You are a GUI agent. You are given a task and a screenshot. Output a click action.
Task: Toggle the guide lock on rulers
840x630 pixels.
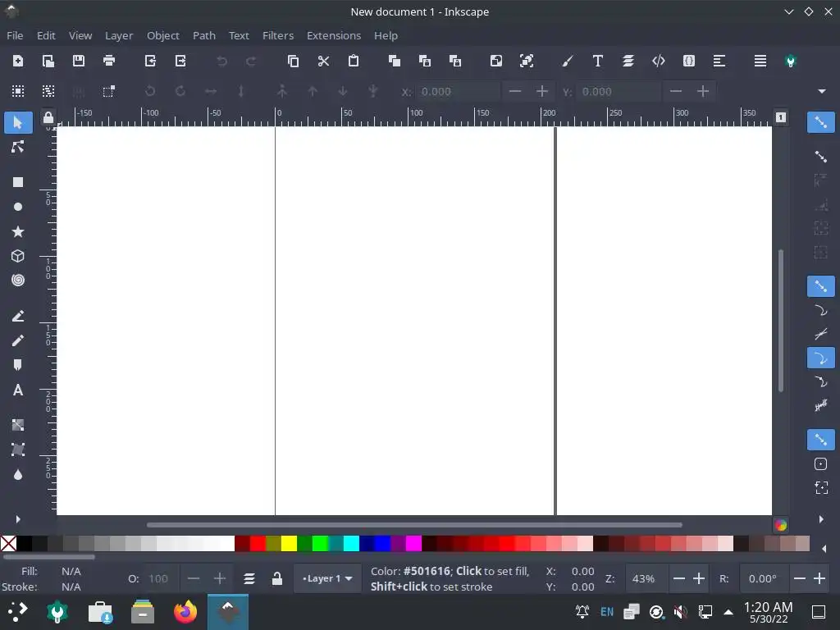(48, 117)
